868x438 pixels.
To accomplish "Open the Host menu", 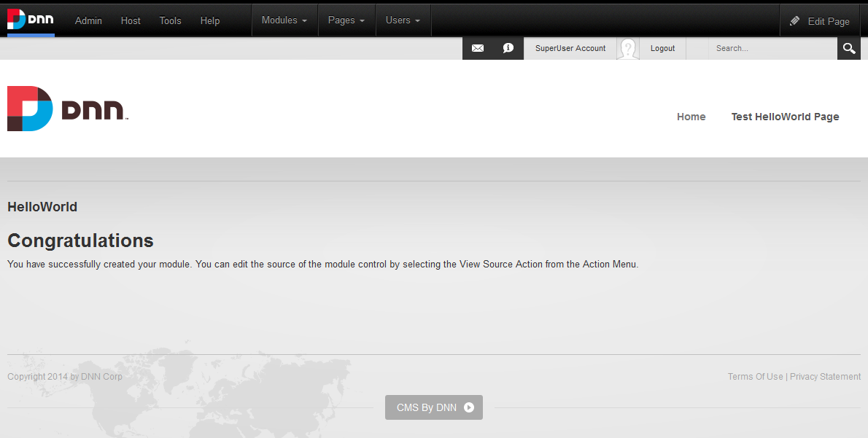I will point(131,20).
